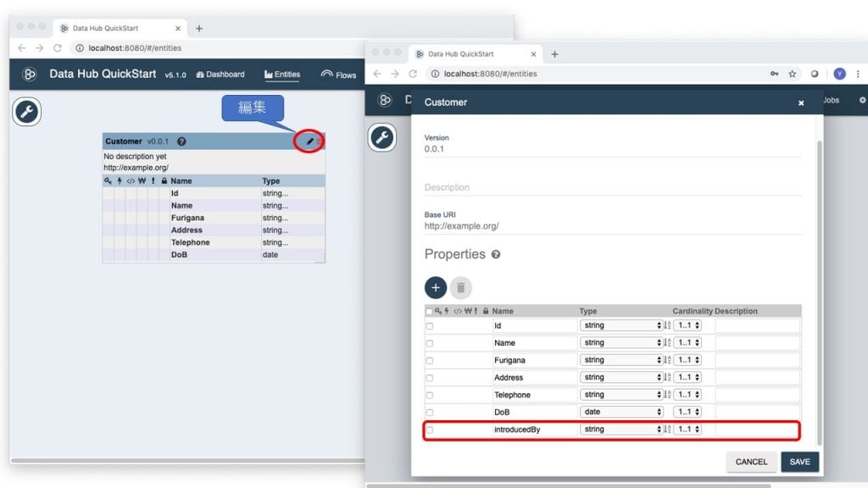
Task: Click the help icon next to Properties
Action: tap(496, 254)
